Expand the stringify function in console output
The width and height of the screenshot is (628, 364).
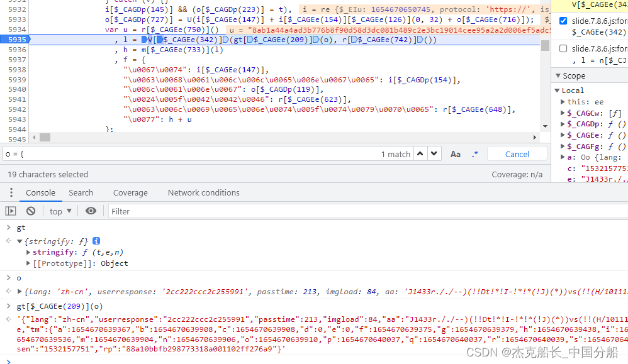[28, 252]
